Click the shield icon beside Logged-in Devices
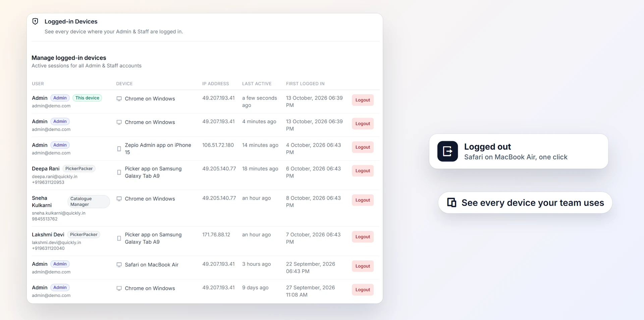644x320 pixels. [35, 21]
